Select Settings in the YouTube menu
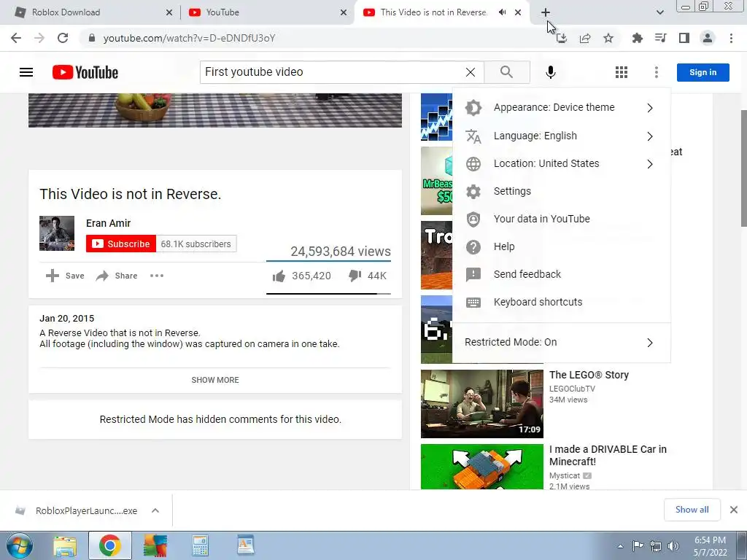 [561, 192]
